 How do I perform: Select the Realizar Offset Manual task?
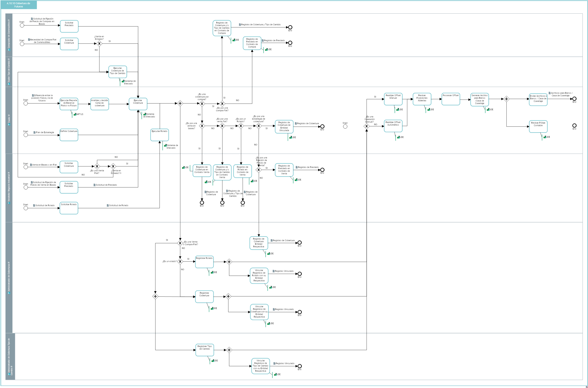pyautogui.click(x=393, y=99)
